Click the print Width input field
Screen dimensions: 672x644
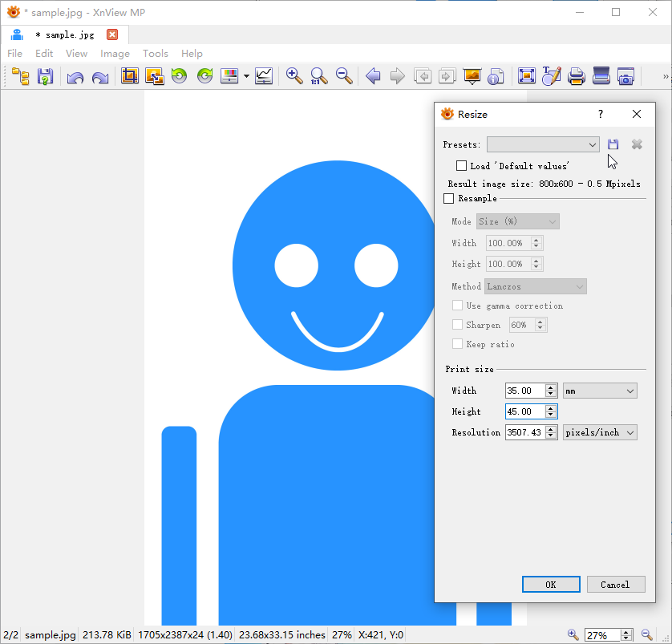click(524, 391)
